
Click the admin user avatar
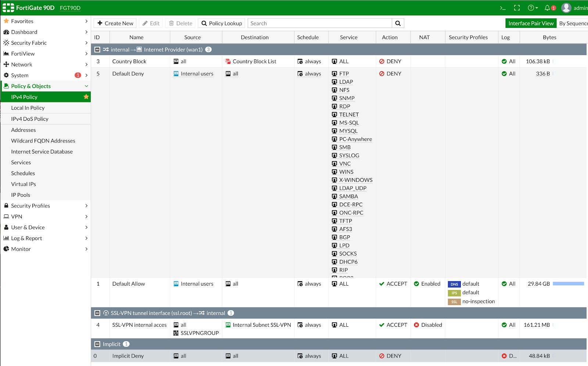[x=566, y=8]
